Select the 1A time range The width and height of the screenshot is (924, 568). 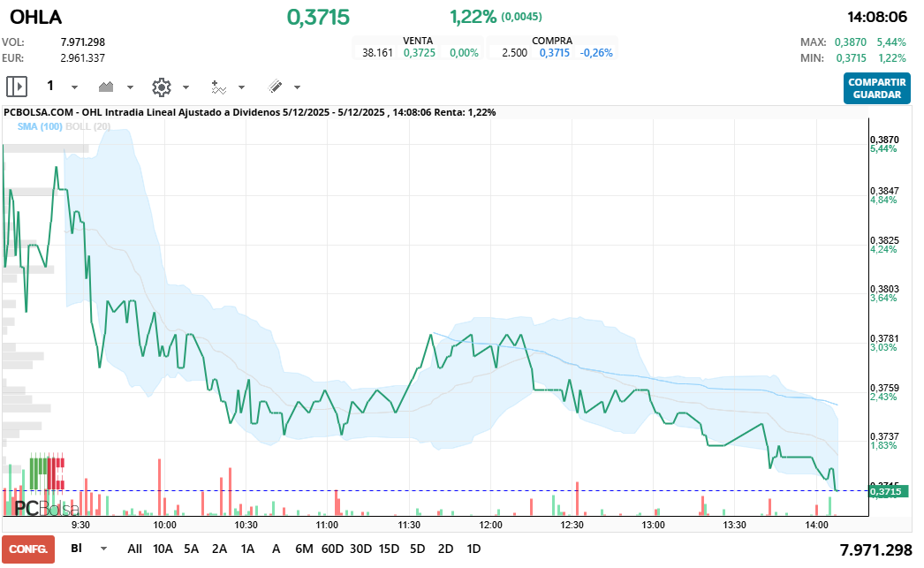point(247,549)
